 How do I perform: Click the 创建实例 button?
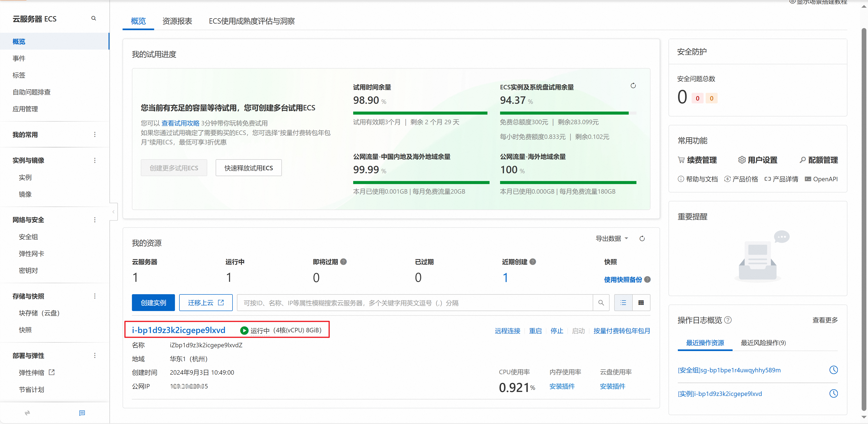pyautogui.click(x=153, y=303)
